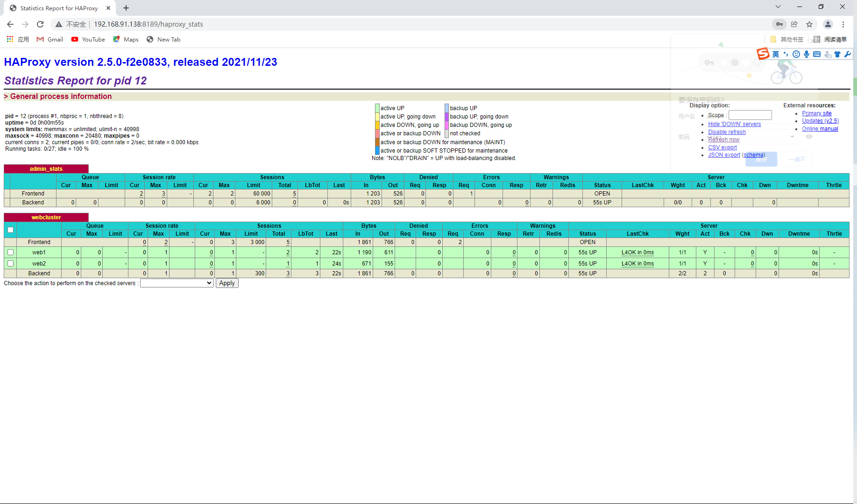Open the 阅读清单 reading list
Viewport: 857px width, 504px height.
pyautogui.click(x=830, y=39)
